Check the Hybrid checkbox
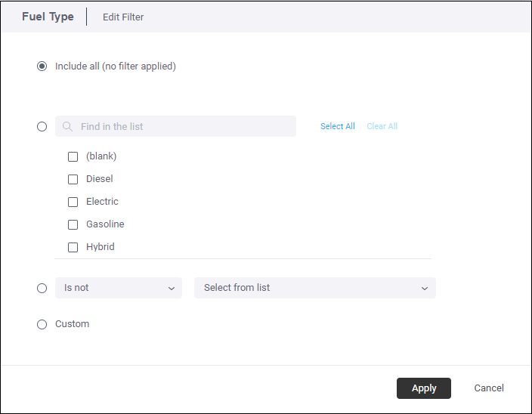532x414 pixels. 73,248
